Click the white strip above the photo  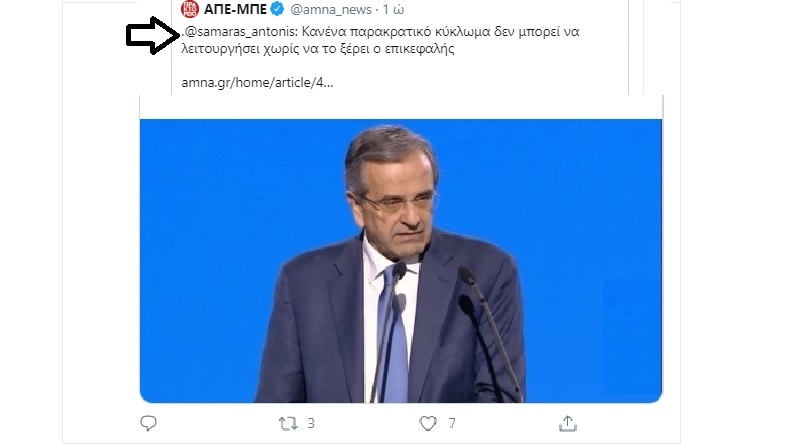401,107
